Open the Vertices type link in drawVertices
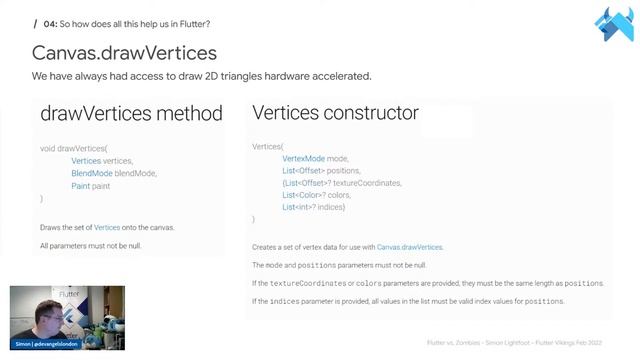This screenshot has height=360, width=640. (x=86, y=161)
